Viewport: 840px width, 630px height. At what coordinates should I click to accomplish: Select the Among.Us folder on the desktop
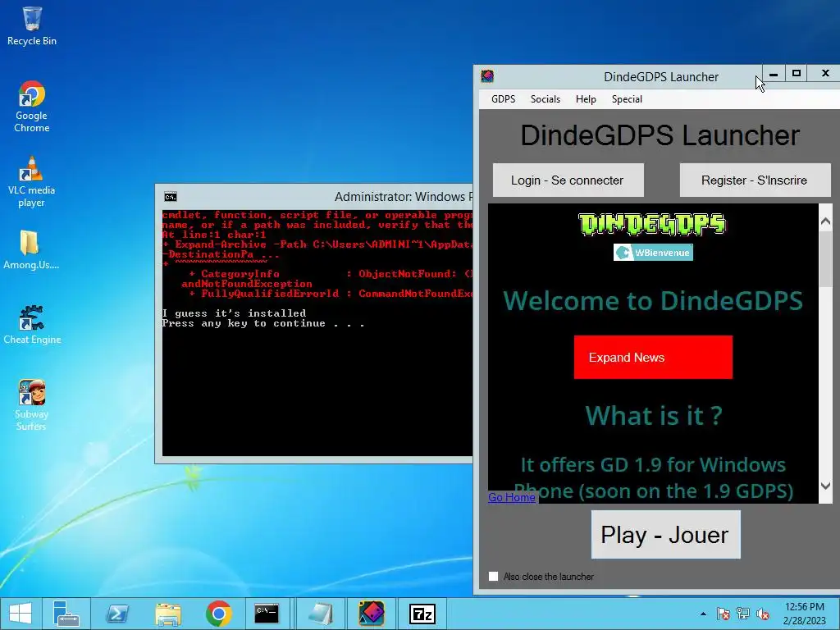31,249
